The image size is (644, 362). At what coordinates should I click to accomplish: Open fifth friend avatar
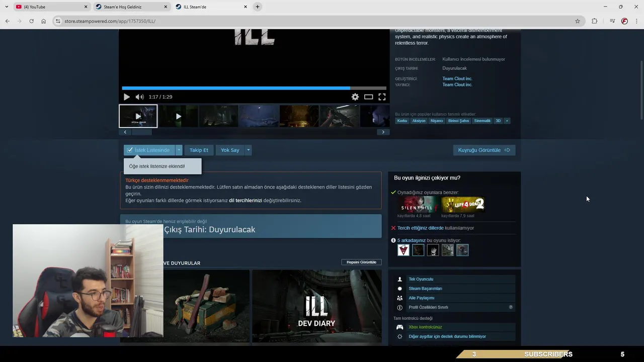(x=462, y=250)
